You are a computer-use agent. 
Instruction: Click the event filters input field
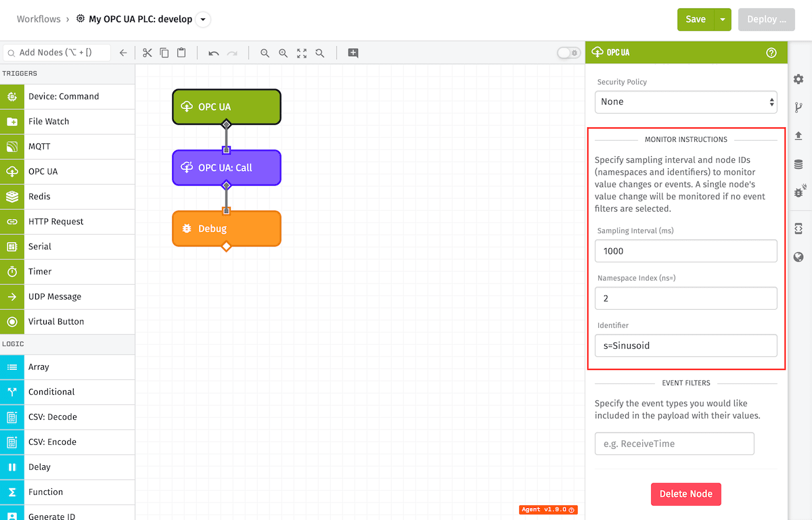[675, 444]
